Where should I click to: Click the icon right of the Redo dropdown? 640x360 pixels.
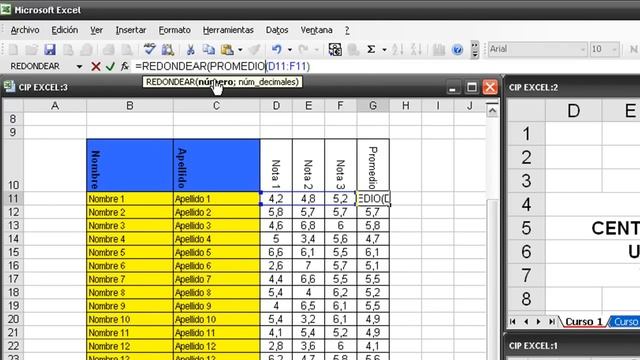pyautogui.click(x=335, y=50)
